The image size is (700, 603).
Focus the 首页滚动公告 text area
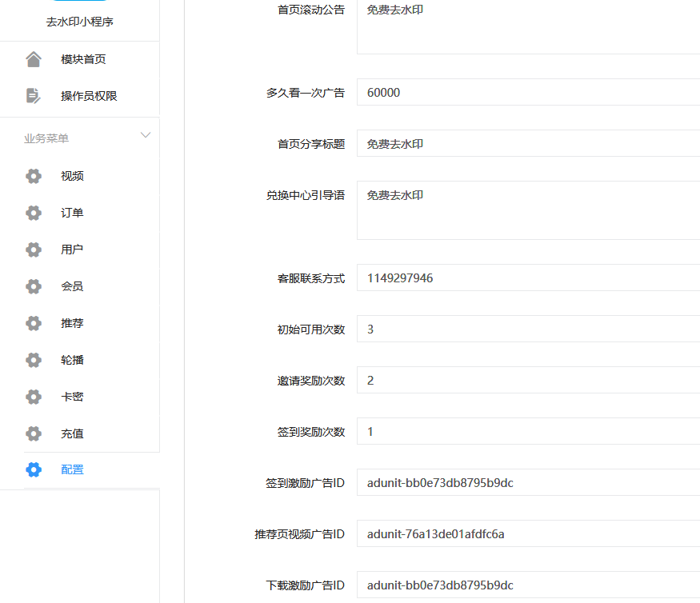pos(528,28)
